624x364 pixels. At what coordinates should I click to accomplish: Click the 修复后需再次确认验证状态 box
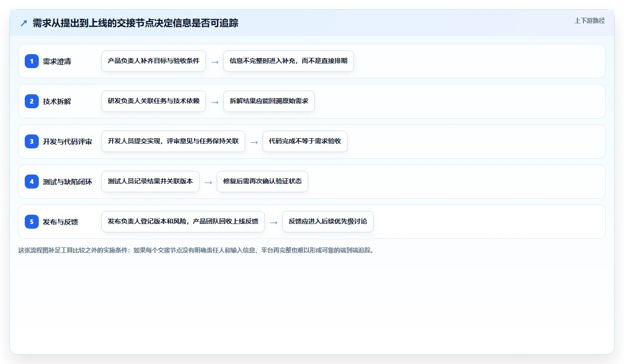262,182
